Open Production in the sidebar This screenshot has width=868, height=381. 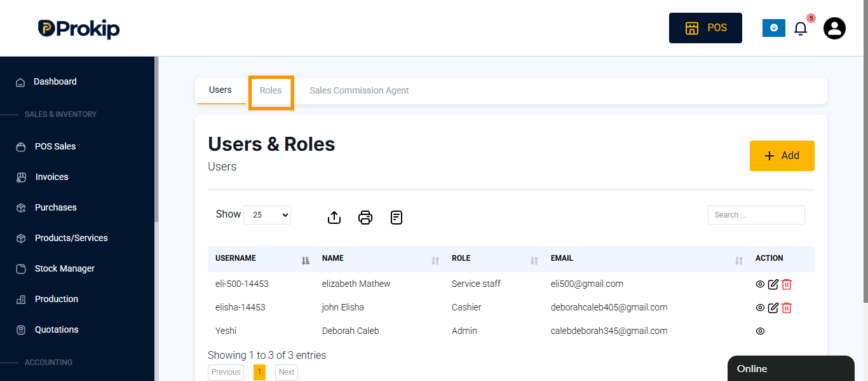point(57,299)
